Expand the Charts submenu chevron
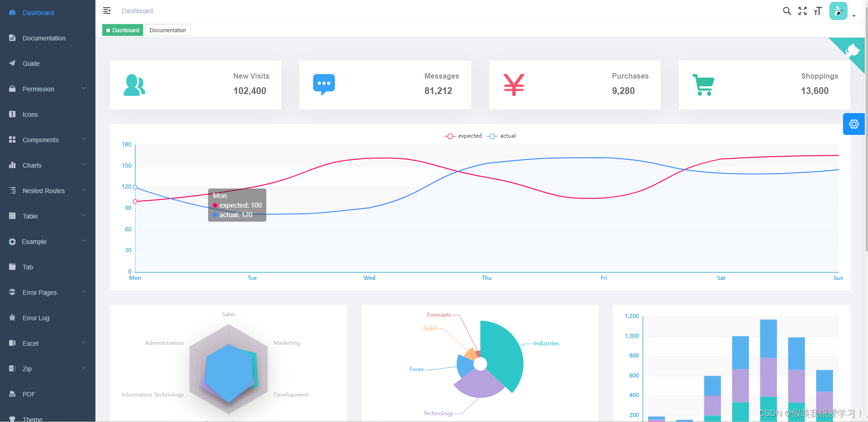Image resolution: width=868 pixels, height=422 pixels. pos(84,164)
